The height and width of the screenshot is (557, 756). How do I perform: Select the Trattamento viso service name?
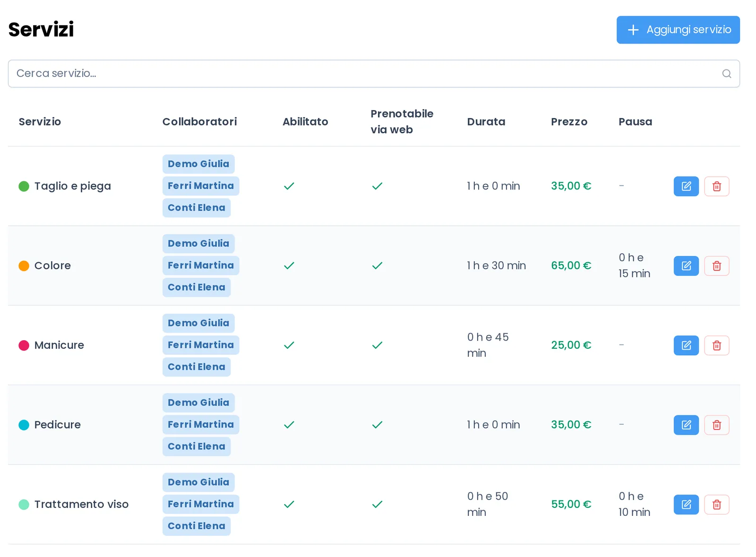[x=81, y=505]
